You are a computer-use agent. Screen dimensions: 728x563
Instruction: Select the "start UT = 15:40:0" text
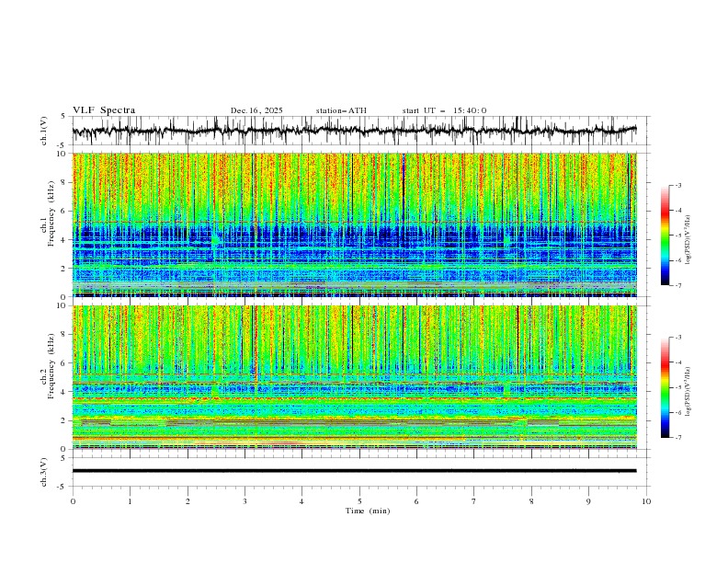click(444, 110)
